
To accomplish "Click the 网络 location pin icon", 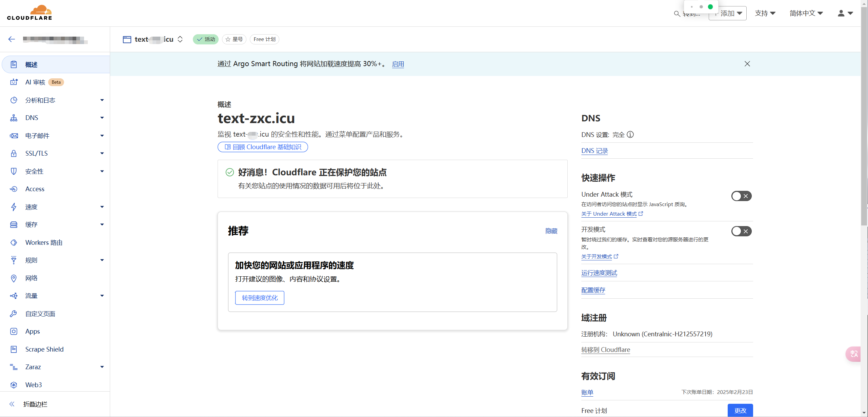I will coord(14,278).
